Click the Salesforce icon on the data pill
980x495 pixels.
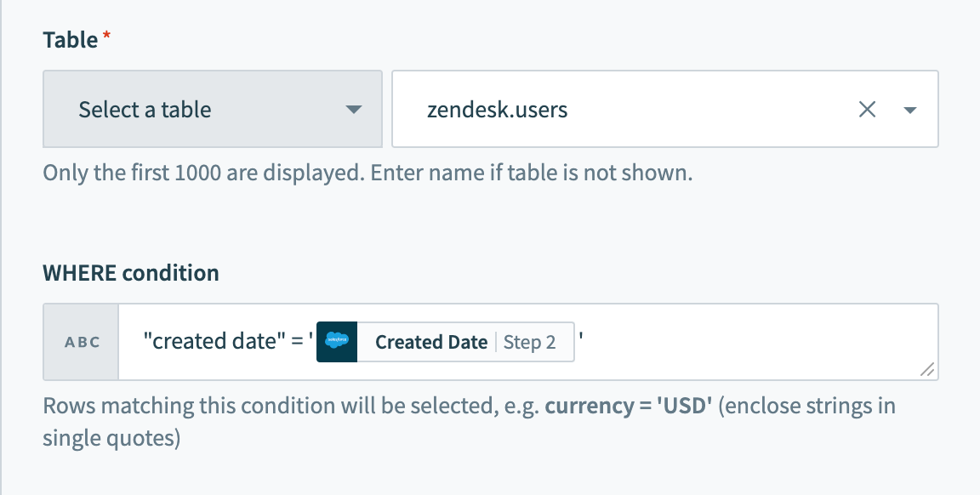[x=339, y=341]
